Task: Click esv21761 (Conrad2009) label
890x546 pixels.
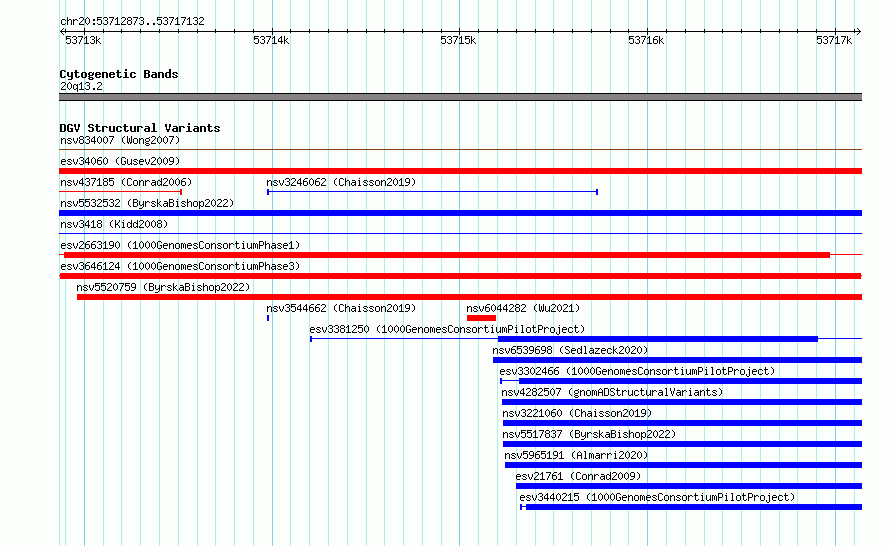Action: (578, 476)
